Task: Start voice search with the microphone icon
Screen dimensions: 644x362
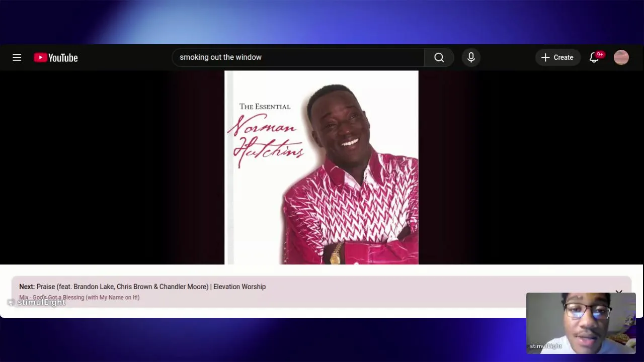Action: pos(471,58)
